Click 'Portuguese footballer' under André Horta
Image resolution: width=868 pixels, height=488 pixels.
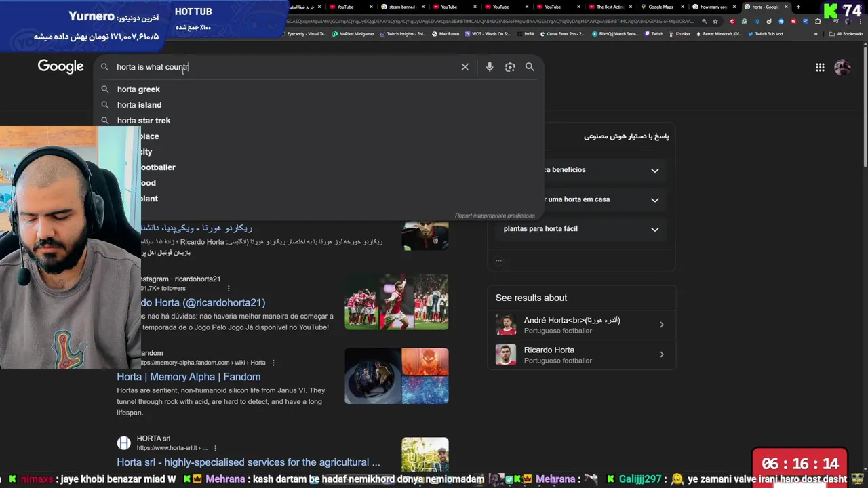pyautogui.click(x=558, y=331)
